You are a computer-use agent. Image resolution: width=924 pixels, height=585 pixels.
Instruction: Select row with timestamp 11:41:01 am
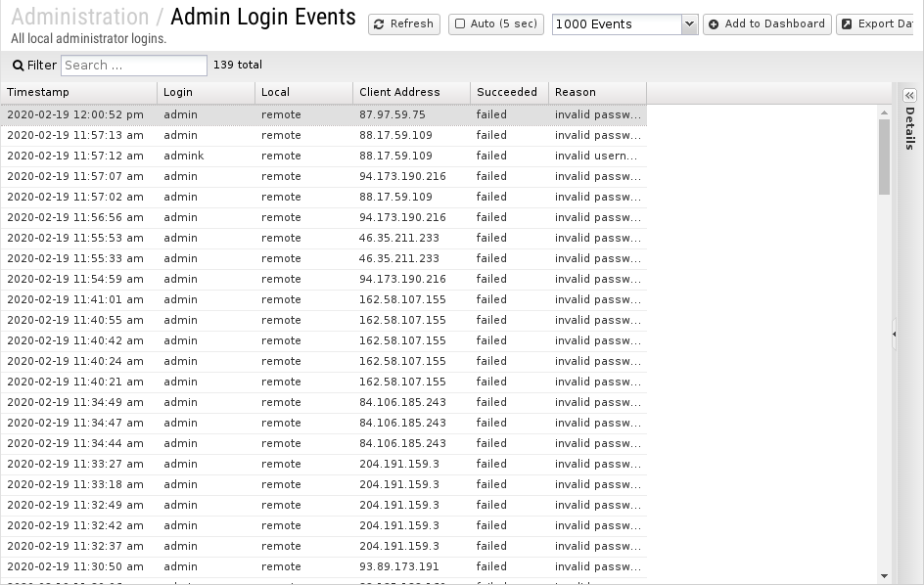click(x=324, y=300)
